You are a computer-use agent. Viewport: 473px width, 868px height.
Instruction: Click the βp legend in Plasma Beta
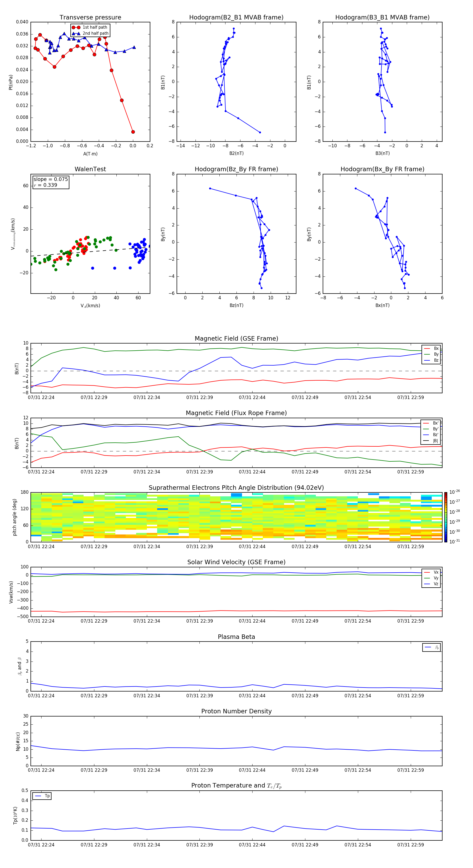(x=431, y=647)
